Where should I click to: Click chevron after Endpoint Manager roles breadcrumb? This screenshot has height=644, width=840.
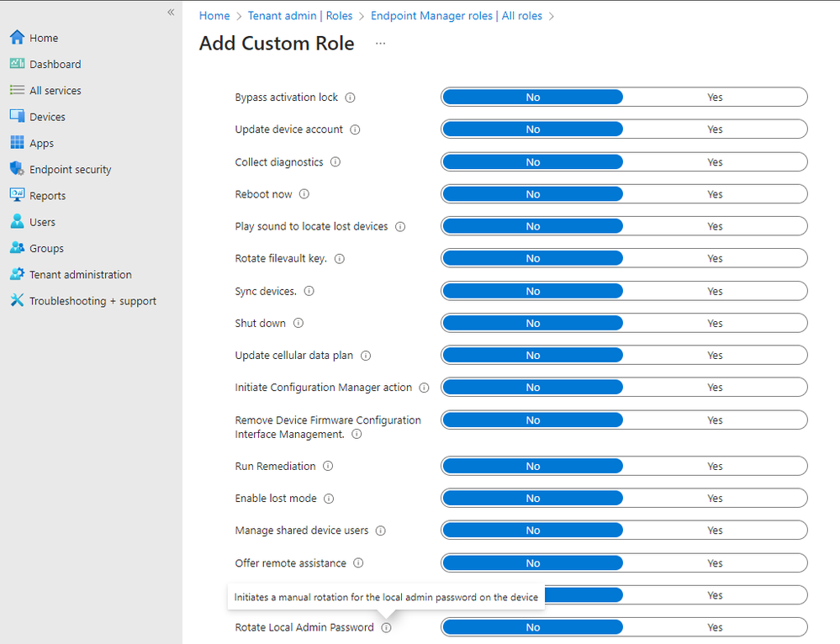[552, 16]
